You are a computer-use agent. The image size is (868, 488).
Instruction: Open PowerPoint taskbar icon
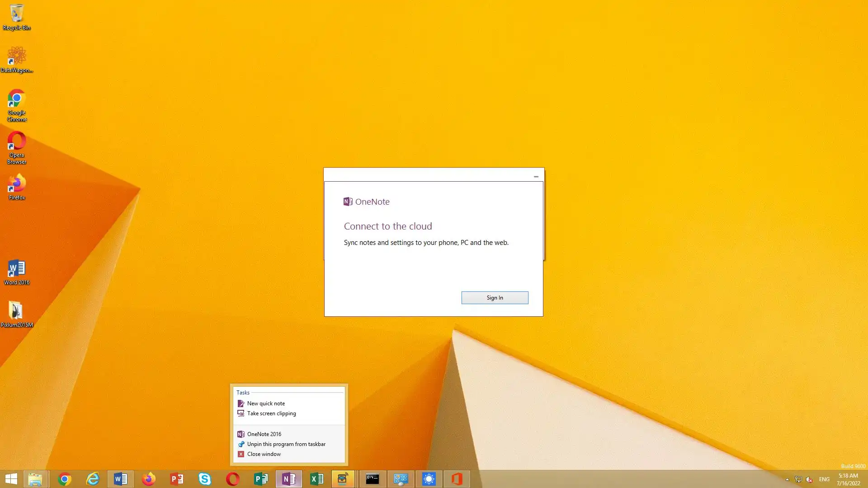[177, 479]
